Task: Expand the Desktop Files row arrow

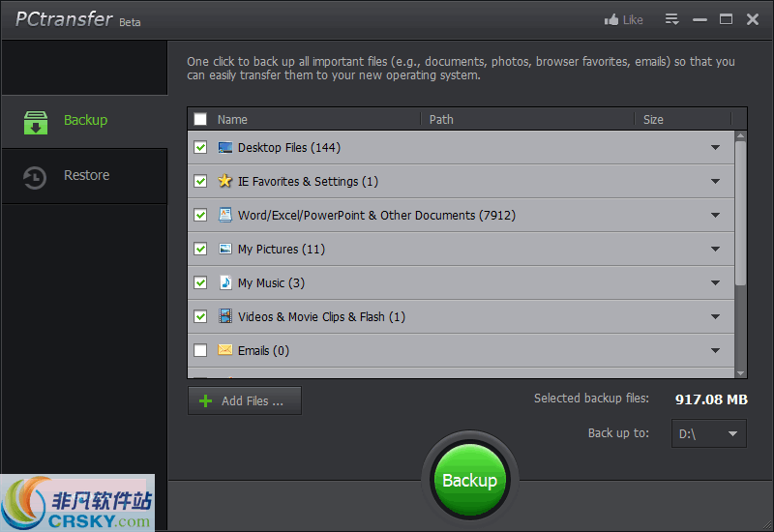Action: click(x=715, y=148)
